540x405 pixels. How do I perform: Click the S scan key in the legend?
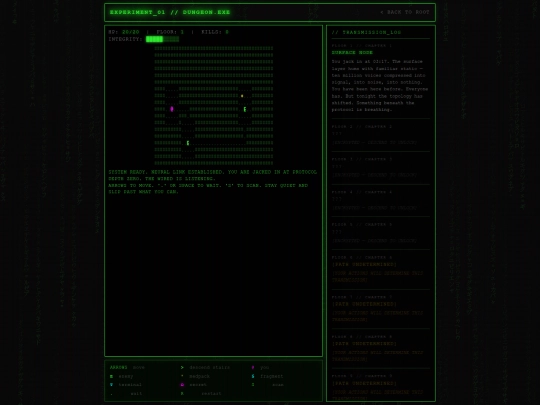253,385
